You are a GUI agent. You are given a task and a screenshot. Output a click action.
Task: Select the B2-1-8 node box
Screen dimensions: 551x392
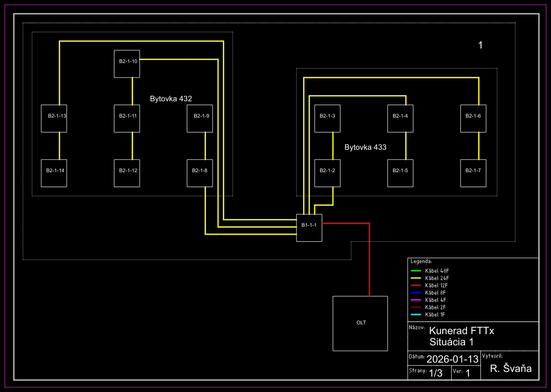coord(200,173)
